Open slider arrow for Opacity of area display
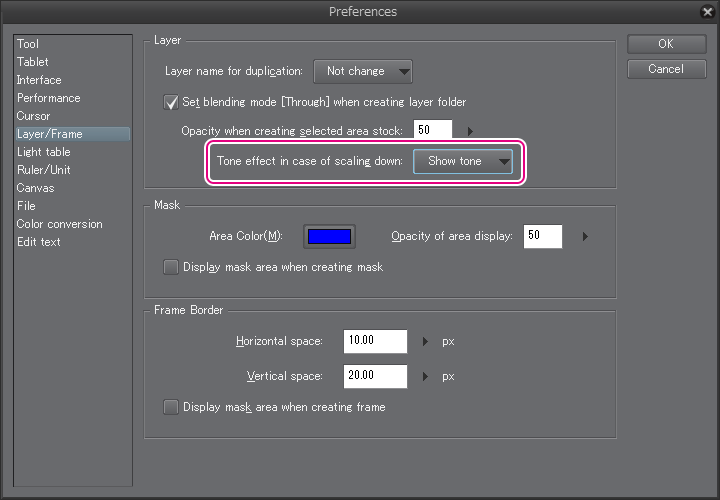This screenshot has height=500, width=720. pyautogui.click(x=585, y=237)
